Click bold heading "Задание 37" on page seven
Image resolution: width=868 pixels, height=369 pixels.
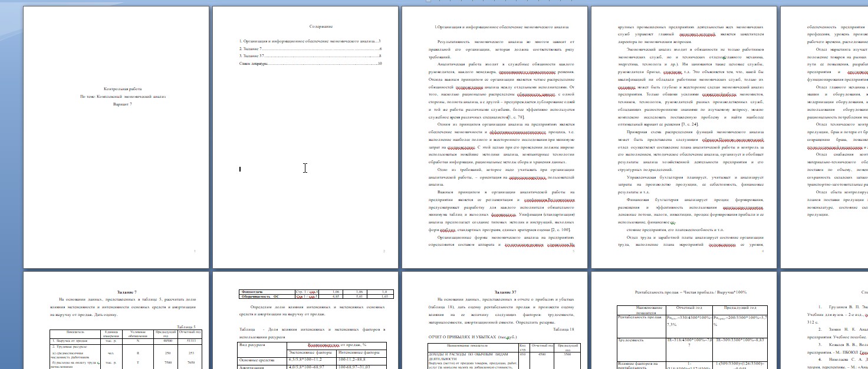505,292
